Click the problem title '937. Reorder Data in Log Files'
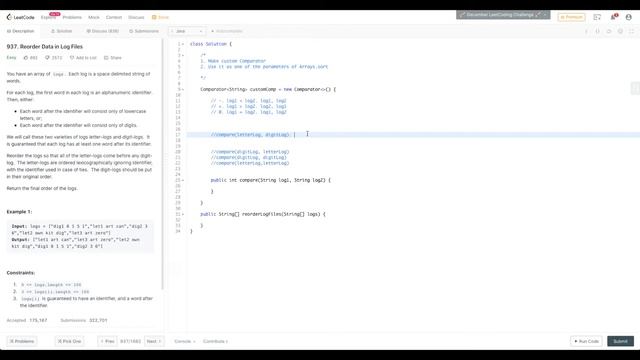Screen dimensions: 640x360 tap(44, 47)
